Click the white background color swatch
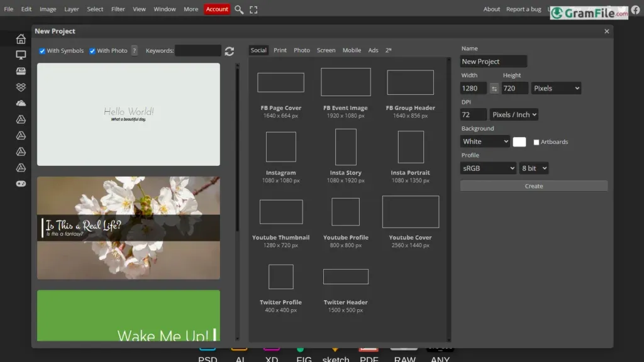644x362 pixels. click(519, 141)
